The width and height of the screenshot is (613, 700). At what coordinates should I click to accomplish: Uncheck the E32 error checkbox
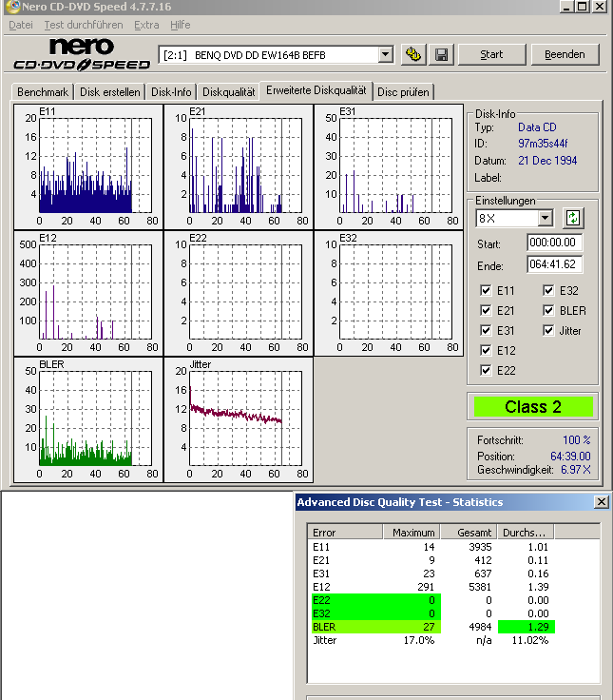point(548,291)
